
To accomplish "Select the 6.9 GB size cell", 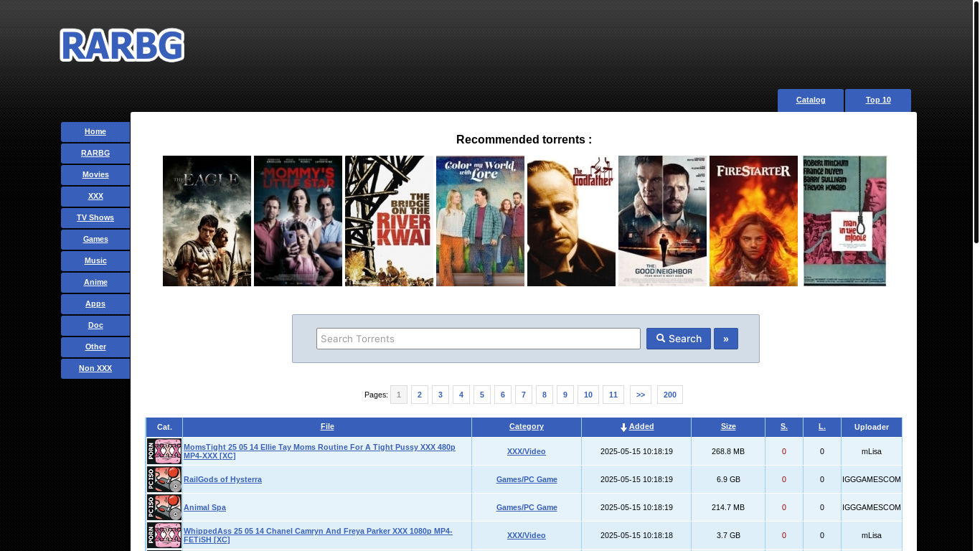I will point(728,479).
